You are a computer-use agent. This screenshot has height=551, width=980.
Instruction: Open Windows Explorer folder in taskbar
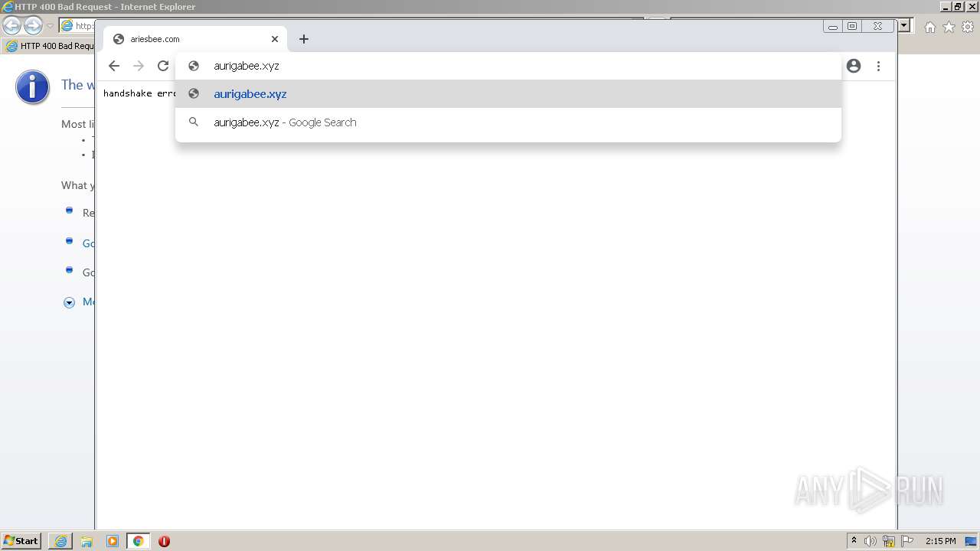click(x=87, y=541)
